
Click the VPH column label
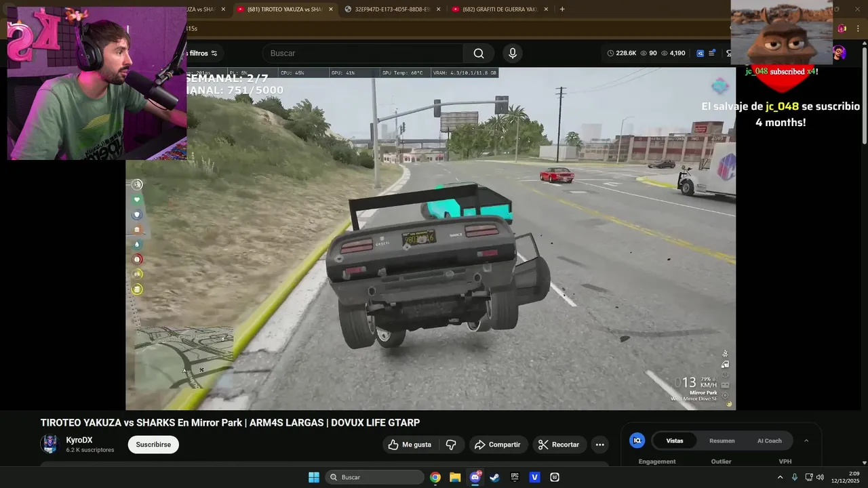[x=785, y=462]
